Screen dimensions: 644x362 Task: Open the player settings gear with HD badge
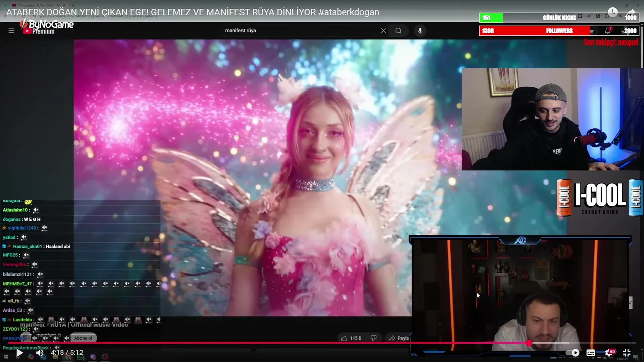point(609,353)
